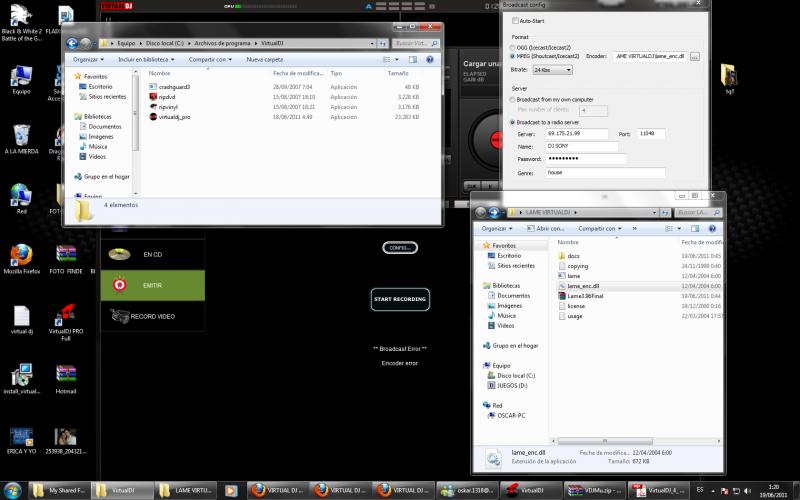Click the Password field in Broadcast config
800x500 pixels.
click(586, 159)
